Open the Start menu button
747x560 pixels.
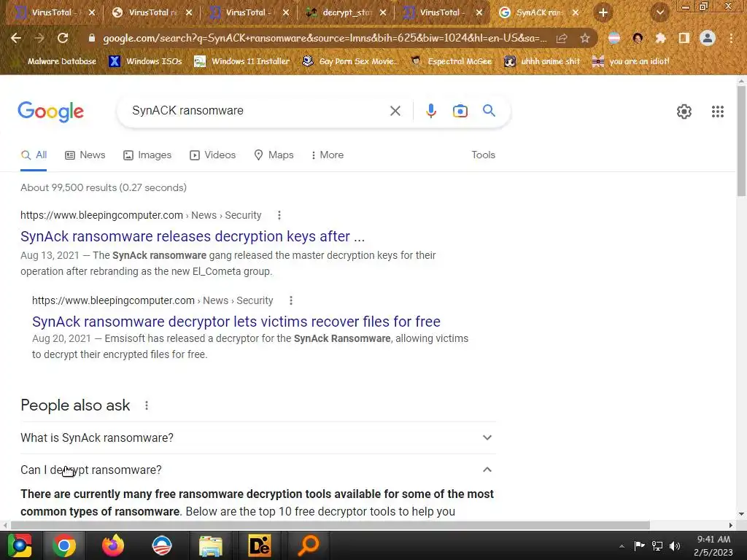[x=20, y=545]
